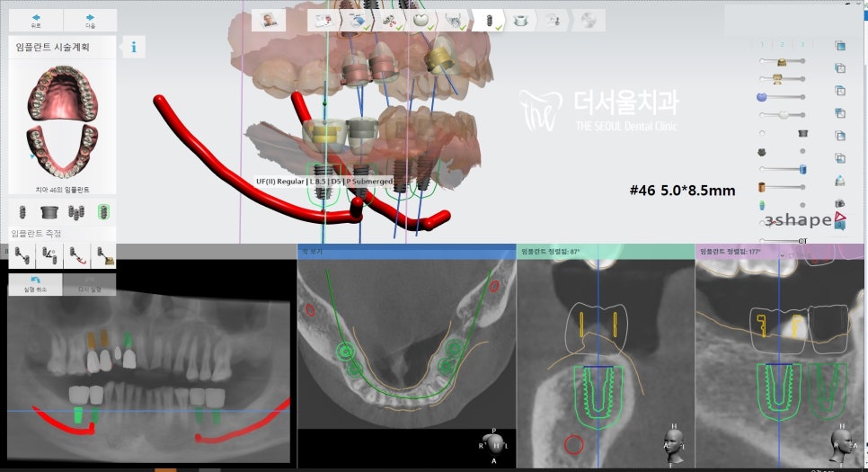Viewport: 868px width, 472px height.
Task: Open the patient photo step in the workflow bar
Action: point(269,21)
